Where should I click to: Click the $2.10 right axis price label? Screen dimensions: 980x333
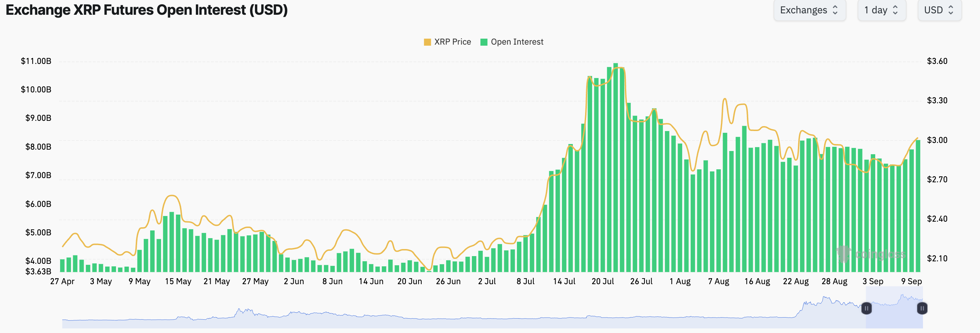937,259
